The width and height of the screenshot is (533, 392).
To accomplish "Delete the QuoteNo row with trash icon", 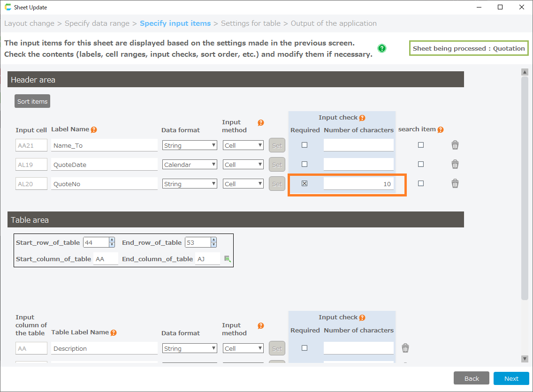I will 455,184.
